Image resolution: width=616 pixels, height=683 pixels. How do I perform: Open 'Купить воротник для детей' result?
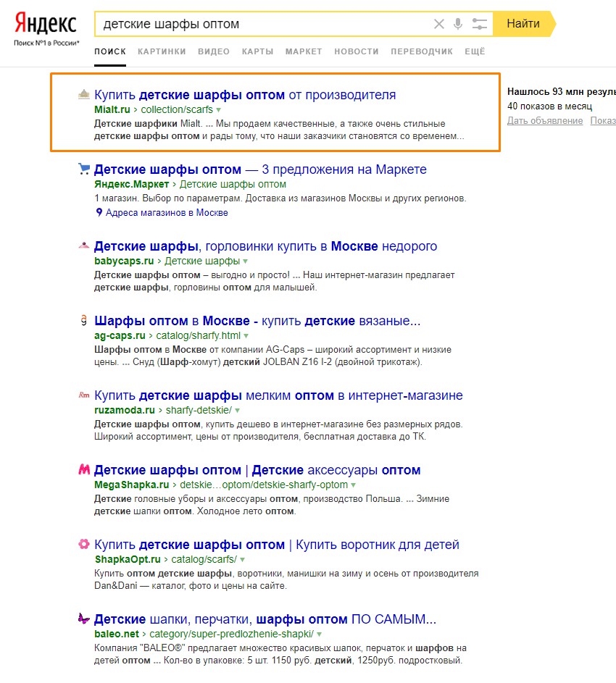[x=277, y=545]
